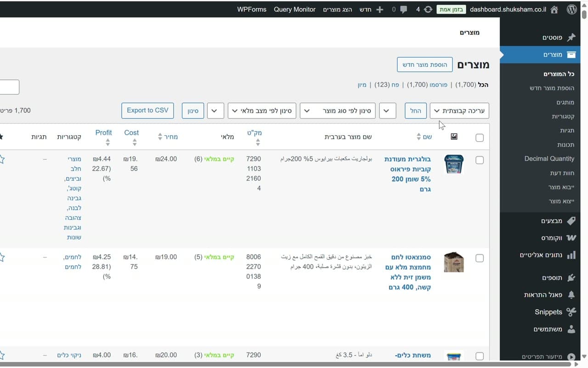Check the בולגרית מעודנת product checkbox
Viewport: 588px width, 368px height.
click(x=480, y=160)
